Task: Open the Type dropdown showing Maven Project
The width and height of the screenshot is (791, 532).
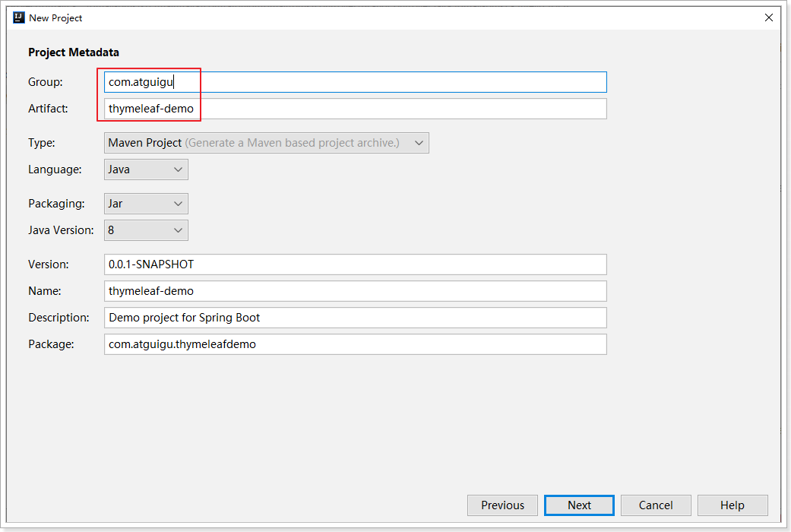Action: point(266,143)
